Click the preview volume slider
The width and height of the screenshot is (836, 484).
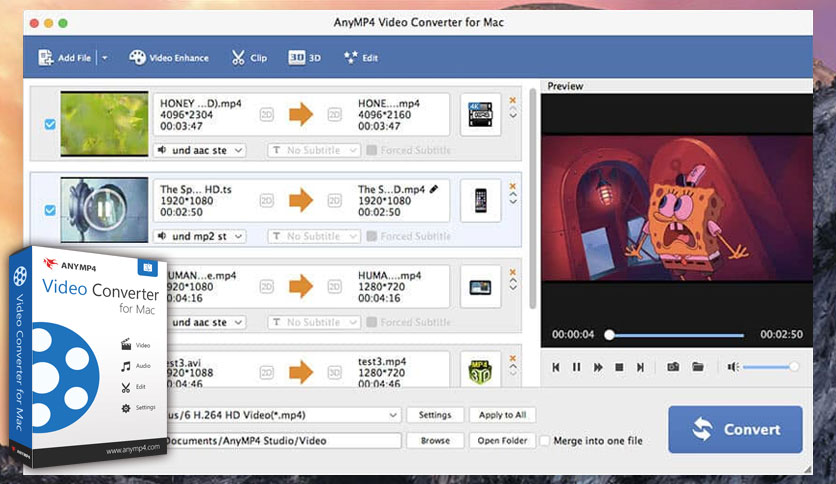770,367
